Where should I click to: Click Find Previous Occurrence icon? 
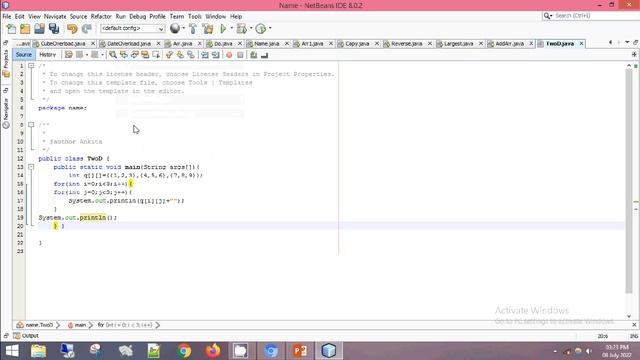[124, 55]
